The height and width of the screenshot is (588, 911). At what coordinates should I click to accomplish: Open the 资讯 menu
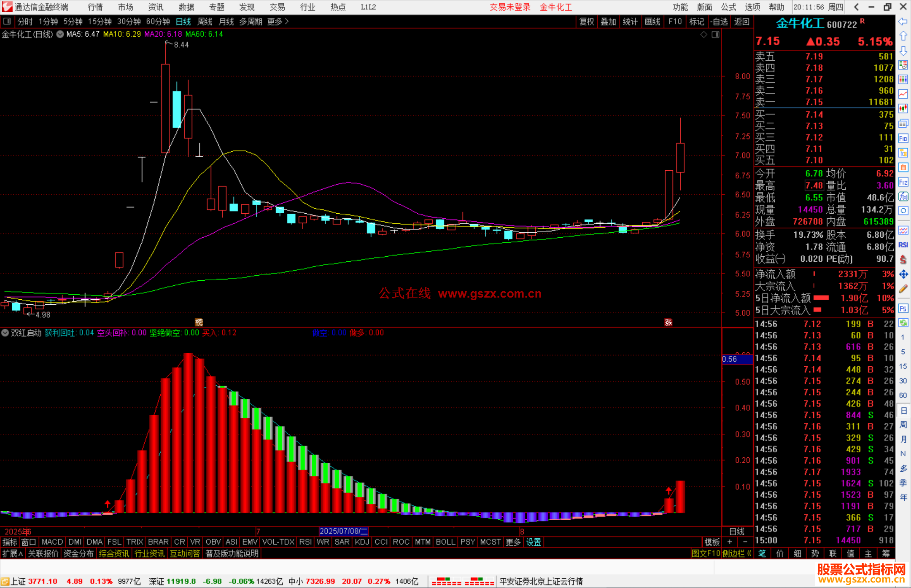[x=156, y=7]
